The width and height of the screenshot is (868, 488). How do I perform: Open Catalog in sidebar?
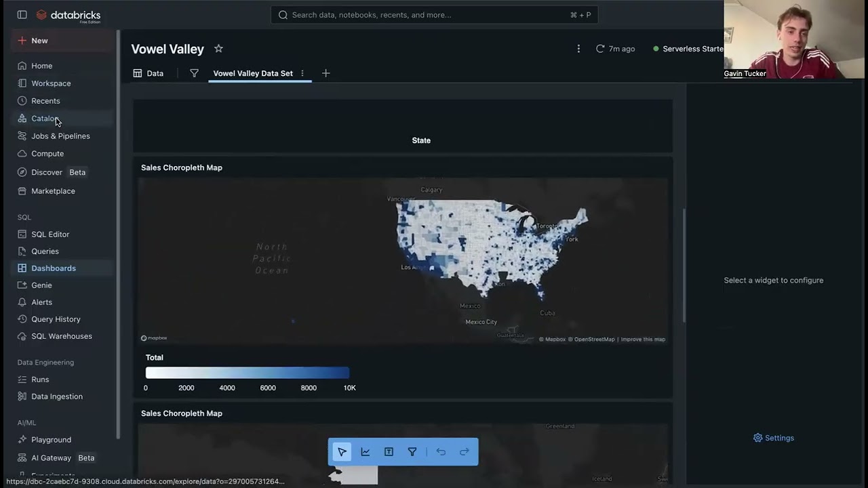[63, 119]
